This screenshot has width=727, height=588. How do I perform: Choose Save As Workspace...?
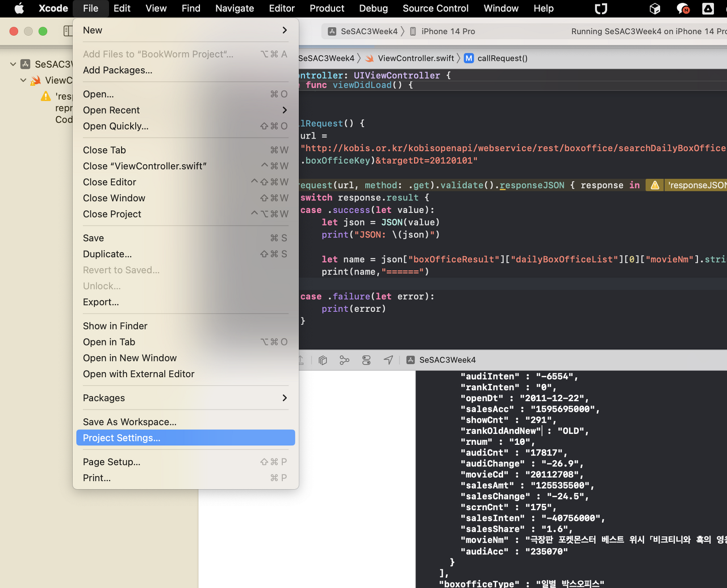pos(186,422)
